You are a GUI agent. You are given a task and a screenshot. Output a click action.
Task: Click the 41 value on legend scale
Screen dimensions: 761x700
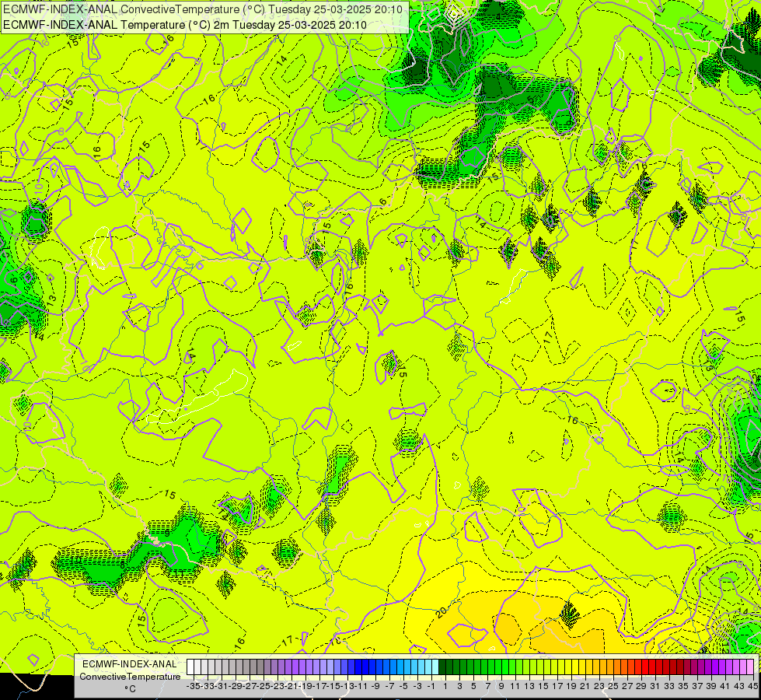[x=725, y=686]
